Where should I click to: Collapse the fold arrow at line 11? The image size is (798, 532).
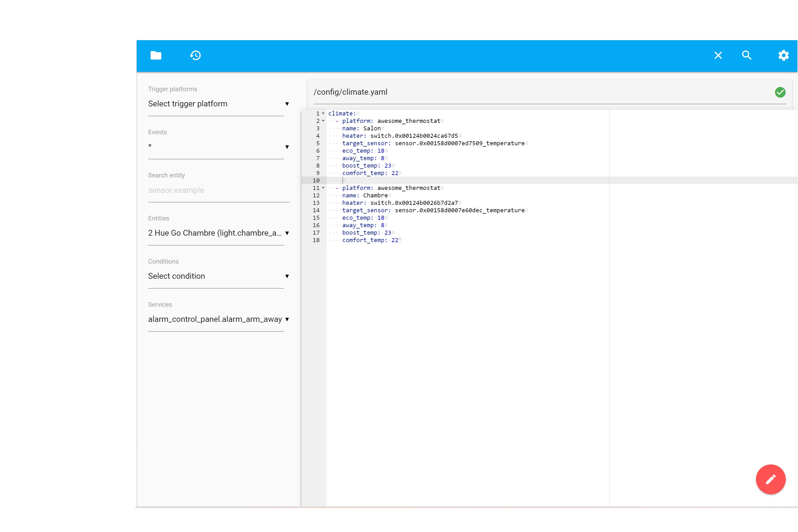[323, 188]
